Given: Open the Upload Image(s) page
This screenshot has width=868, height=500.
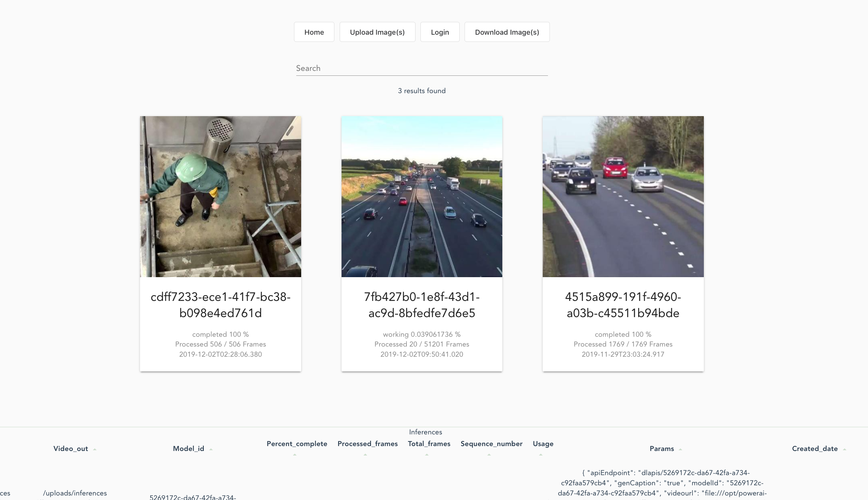Looking at the screenshot, I should [377, 32].
